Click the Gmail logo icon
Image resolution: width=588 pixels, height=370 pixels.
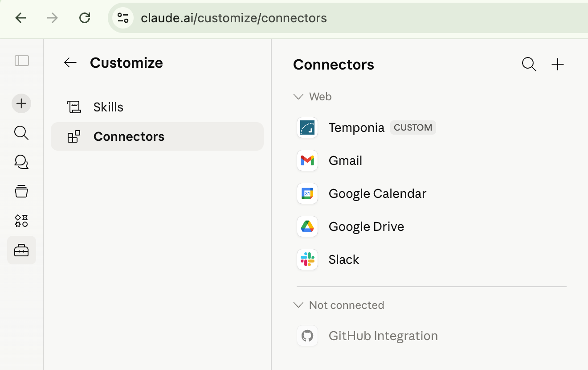point(307,160)
